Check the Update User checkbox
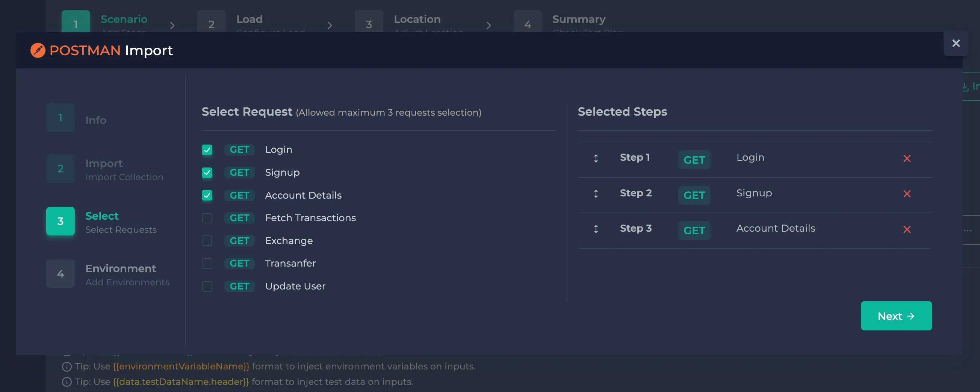Viewport: 980px width, 392px height. (207, 286)
